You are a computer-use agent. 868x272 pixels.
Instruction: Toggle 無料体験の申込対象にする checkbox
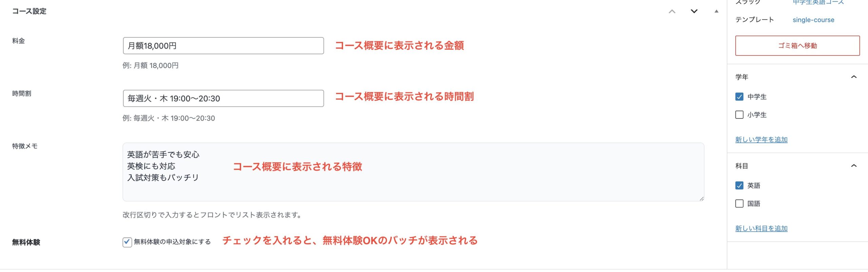click(x=127, y=242)
